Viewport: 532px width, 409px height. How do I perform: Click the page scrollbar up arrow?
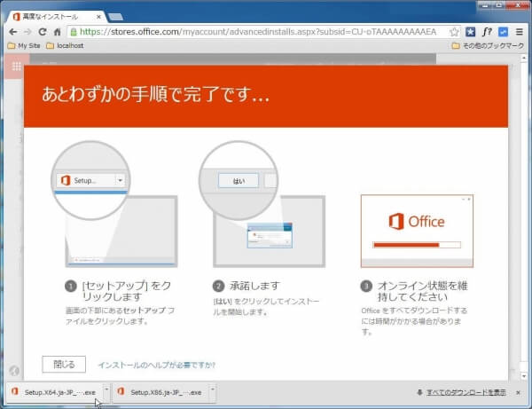pyautogui.click(x=524, y=58)
